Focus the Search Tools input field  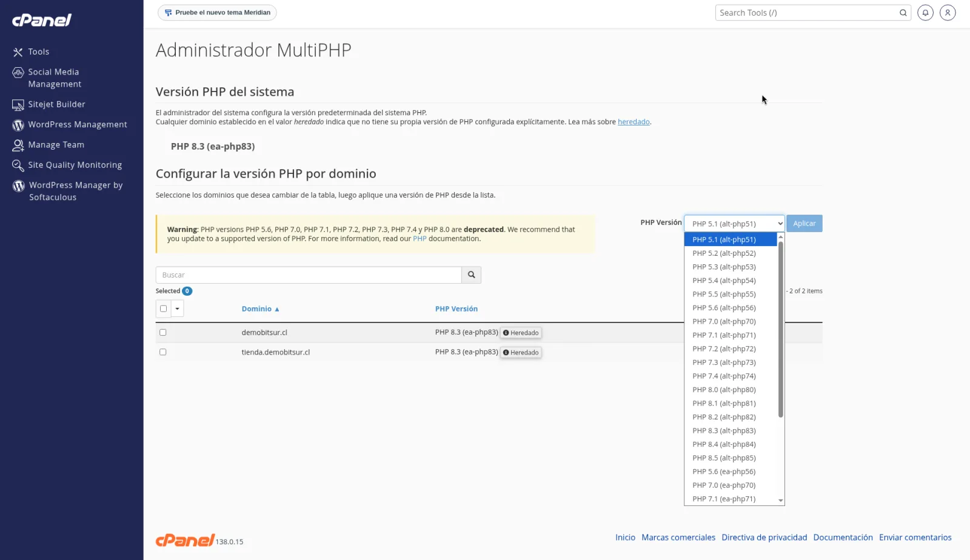click(806, 13)
